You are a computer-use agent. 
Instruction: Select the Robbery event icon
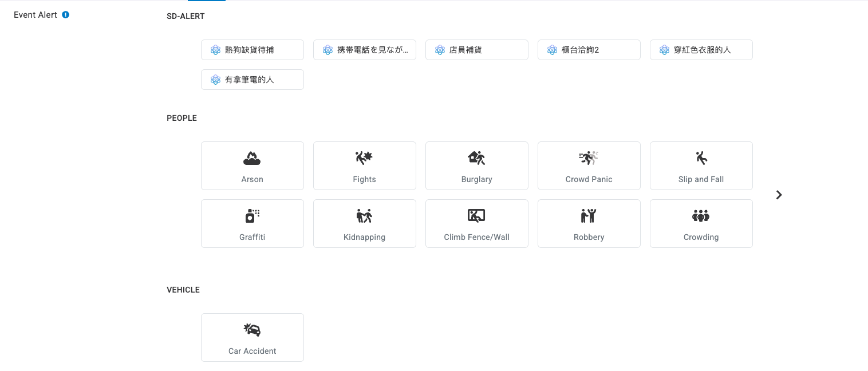point(589,216)
